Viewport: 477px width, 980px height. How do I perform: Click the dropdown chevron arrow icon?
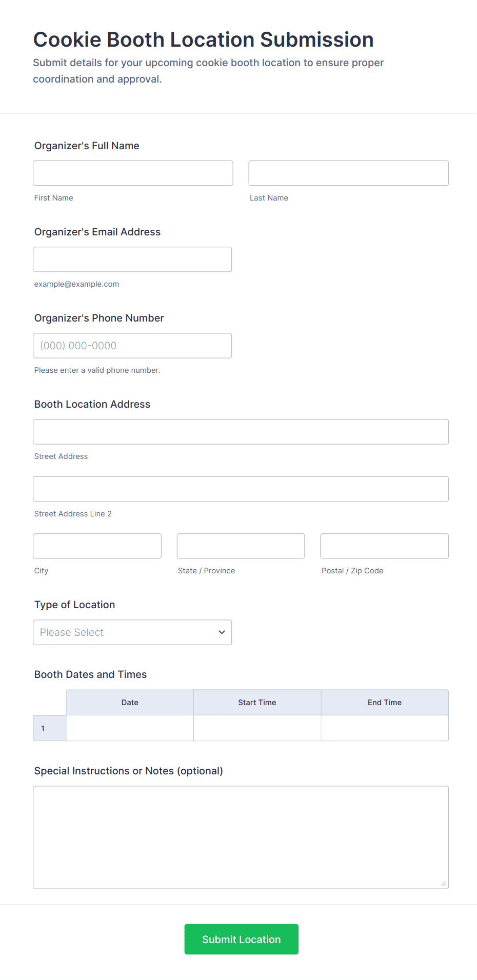pos(222,632)
